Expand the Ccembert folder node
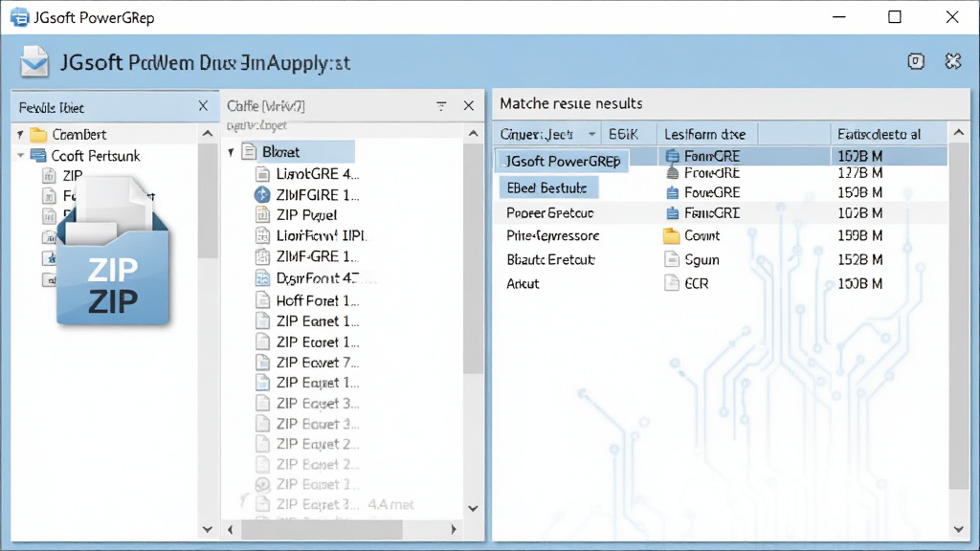This screenshot has height=551, width=980. [x=21, y=134]
